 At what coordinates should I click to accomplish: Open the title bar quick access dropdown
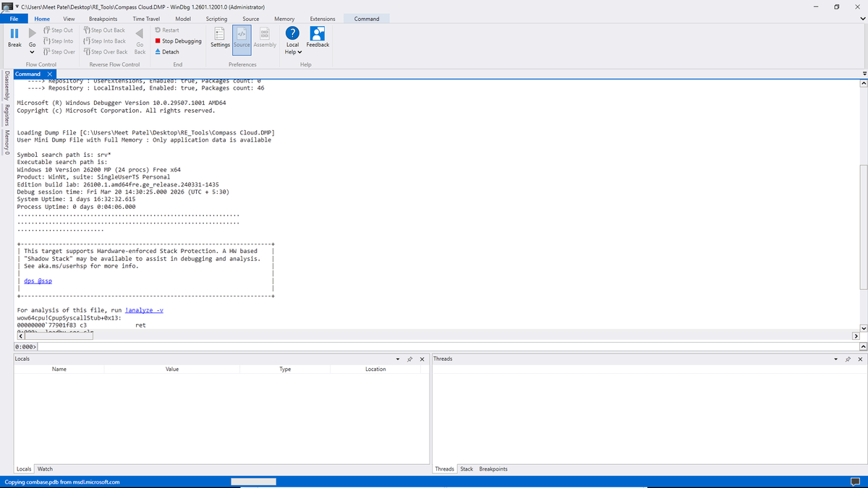click(x=17, y=6)
